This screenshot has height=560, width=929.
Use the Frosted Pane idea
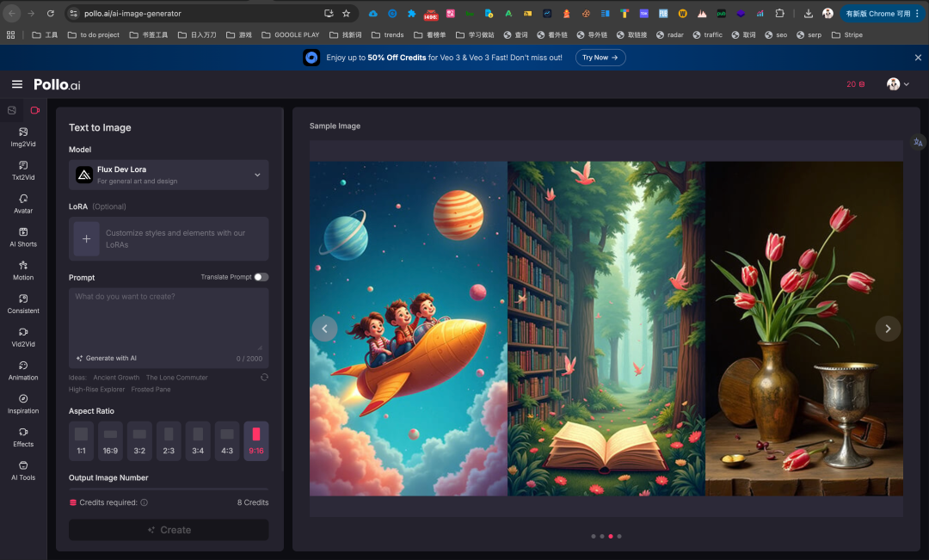(151, 390)
